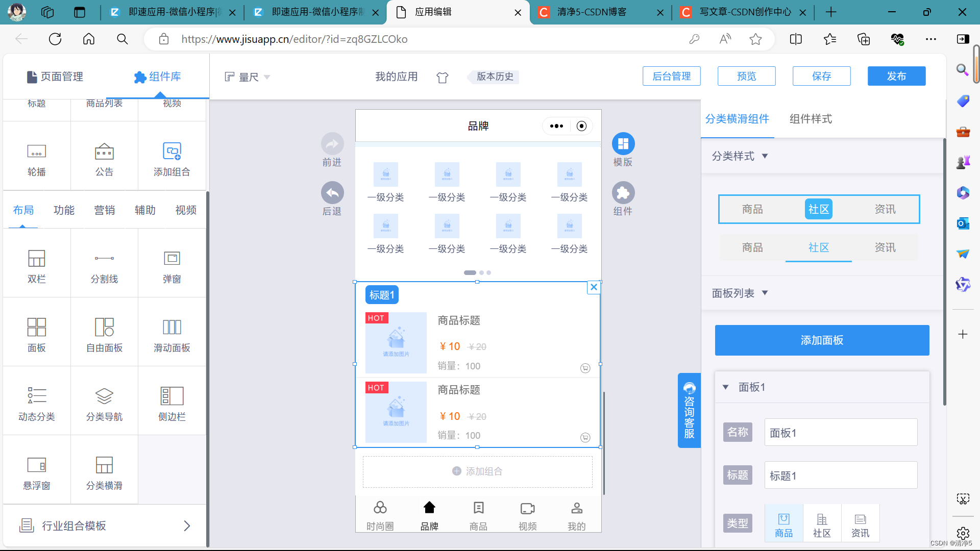The height and width of the screenshot is (551, 980).
Task: Choose 社区 type for 面板1
Action: click(x=821, y=523)
